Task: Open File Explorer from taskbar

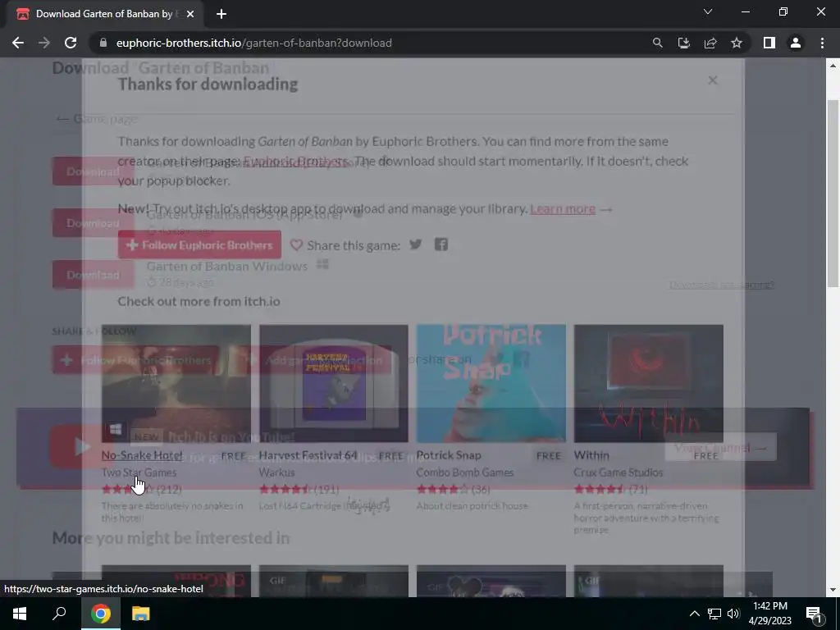Action: click(x=140, y=614)
